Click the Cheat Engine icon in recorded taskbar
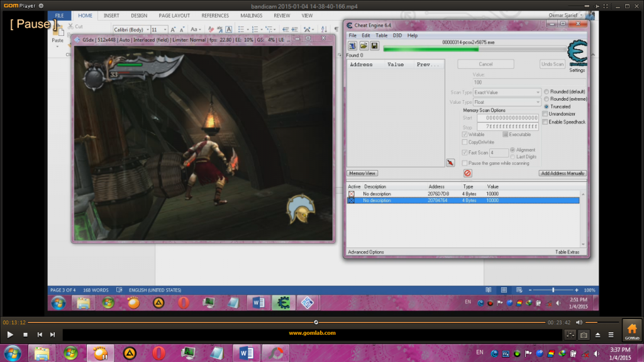 point(283,303)
